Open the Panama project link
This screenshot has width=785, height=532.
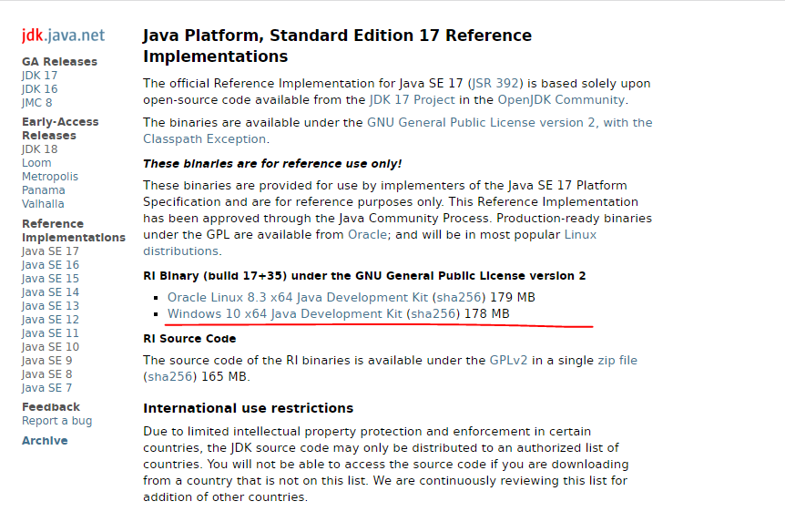(x=44, y=190)
